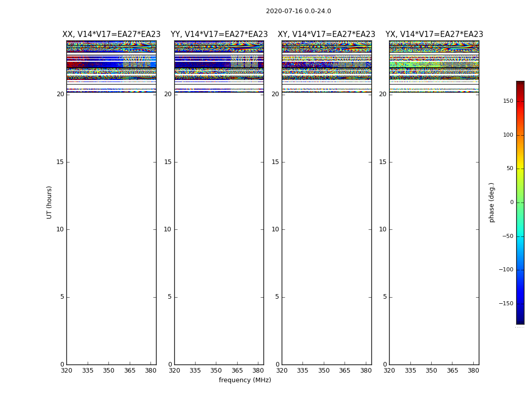Click the phase colorbar gradient
532x405 pixels.
click(520, 202)
